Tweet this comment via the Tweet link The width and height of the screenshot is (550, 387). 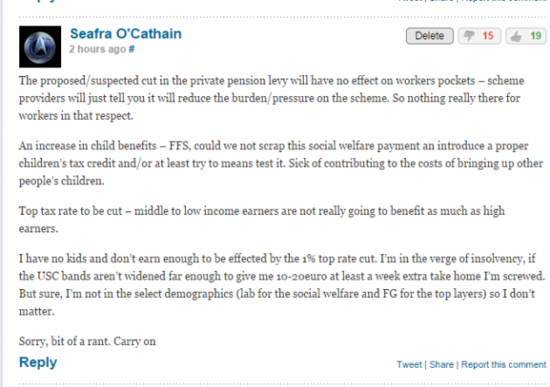(409, 365)
